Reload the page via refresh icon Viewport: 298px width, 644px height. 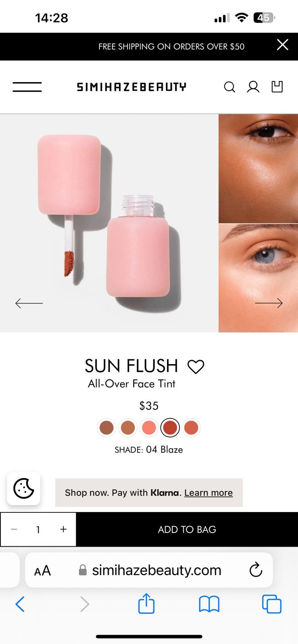[x=256, y=570]
